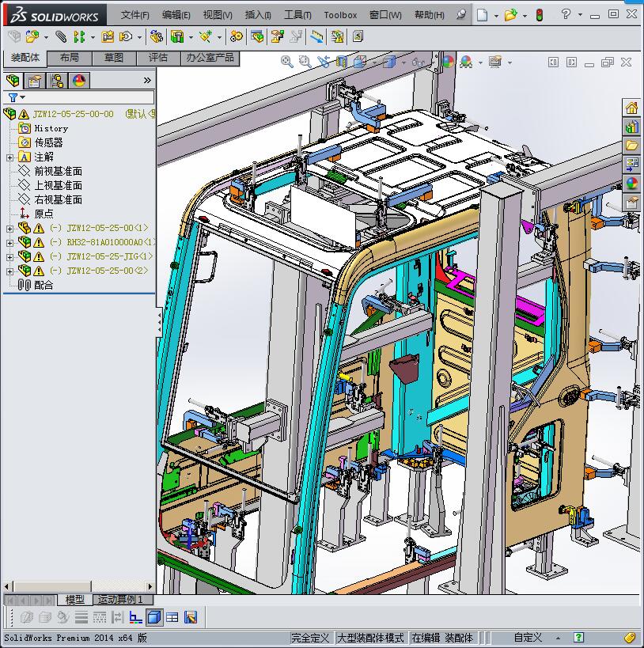Select the Exploded View tool
The height and width of the screenshot is (648, 644).
coord(278,36)
